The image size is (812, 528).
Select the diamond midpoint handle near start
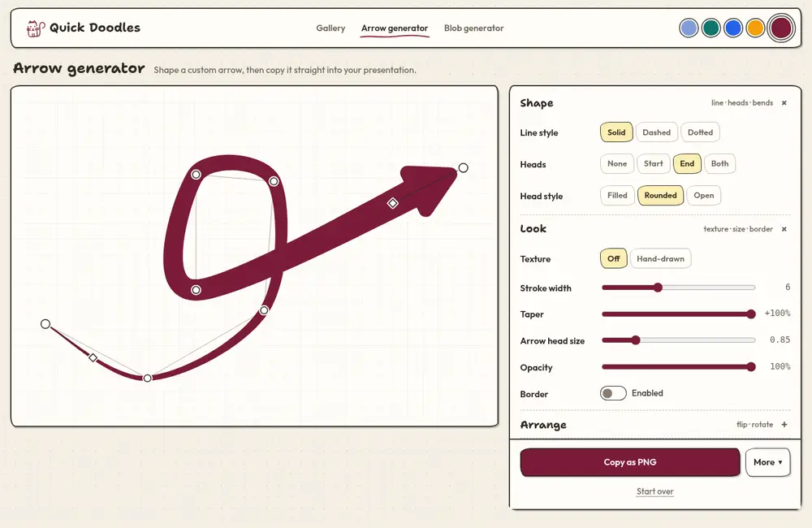coord(93,357)
